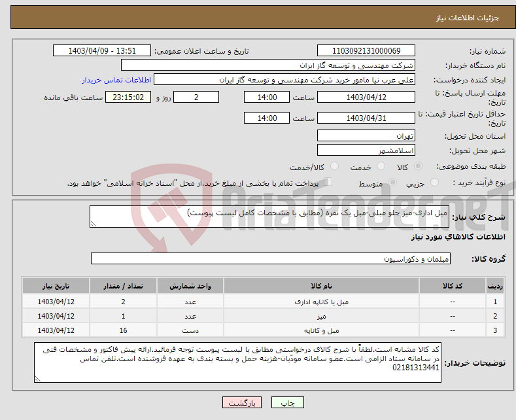This screenshot has height=420, width=516.
Task: Click the response deadline date 1403/04/12 field
Action: click(366, 97)
